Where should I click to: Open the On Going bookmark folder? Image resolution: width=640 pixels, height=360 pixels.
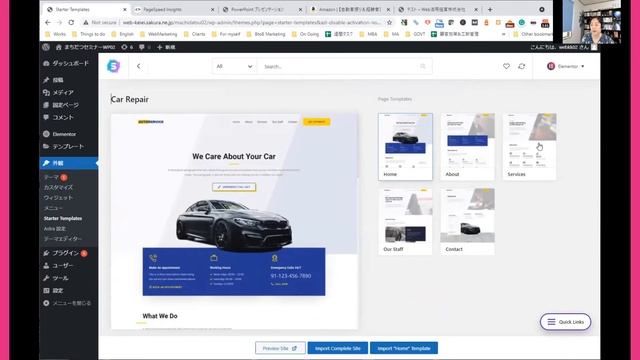tap(305, 34)
